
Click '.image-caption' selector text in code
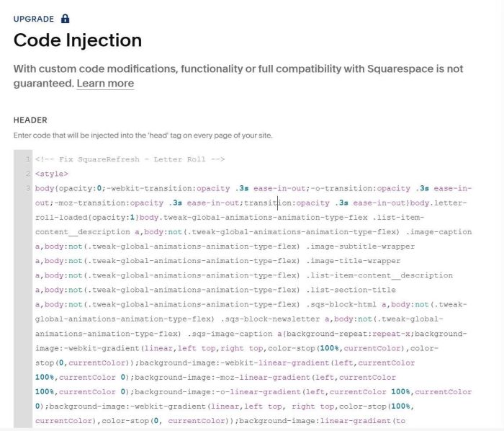pos(438,232)
